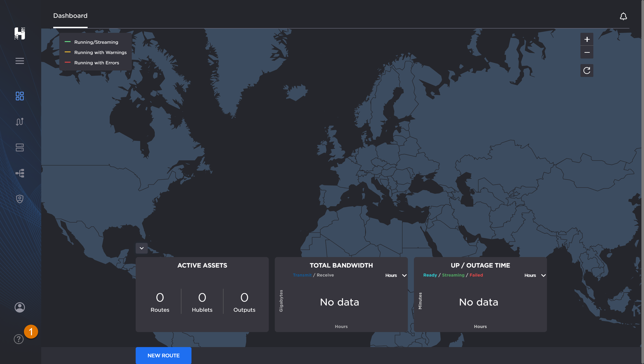Open the Hublets/devices sidebar icon
Screen dimensions: 644x364
(x=20, y=147)
